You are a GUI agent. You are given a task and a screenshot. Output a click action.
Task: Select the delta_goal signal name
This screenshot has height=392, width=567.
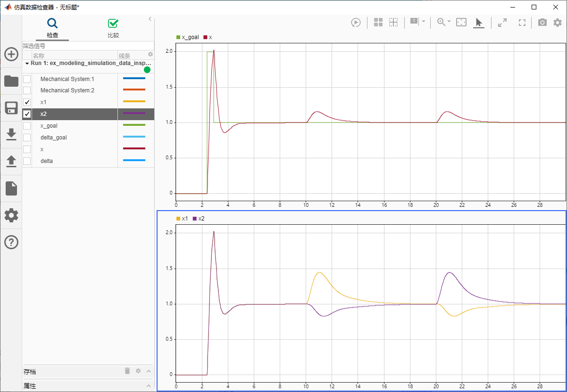53,138
